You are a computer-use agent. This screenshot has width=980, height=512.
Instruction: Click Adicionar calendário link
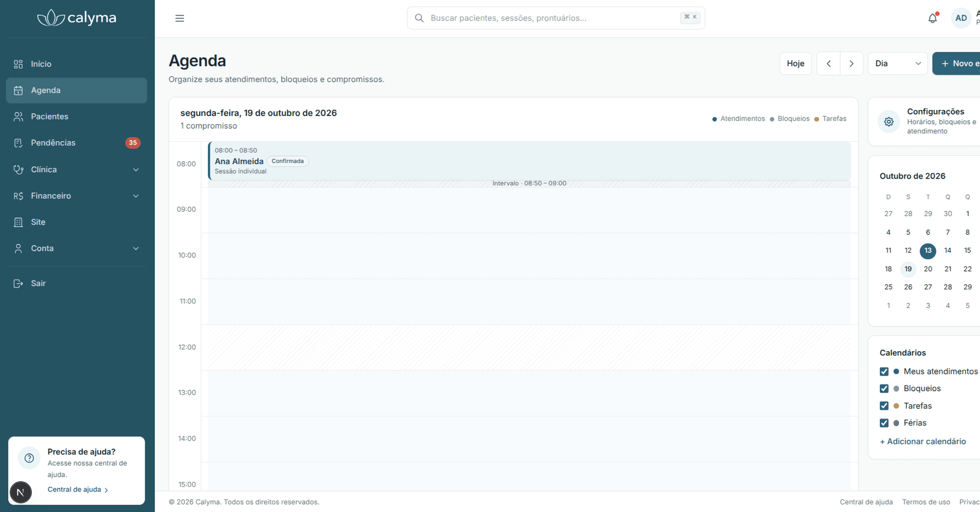point(923,441)
